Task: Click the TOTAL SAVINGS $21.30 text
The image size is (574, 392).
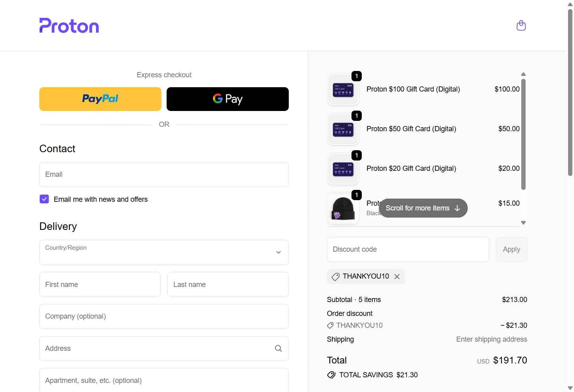Action: [378, 375]
